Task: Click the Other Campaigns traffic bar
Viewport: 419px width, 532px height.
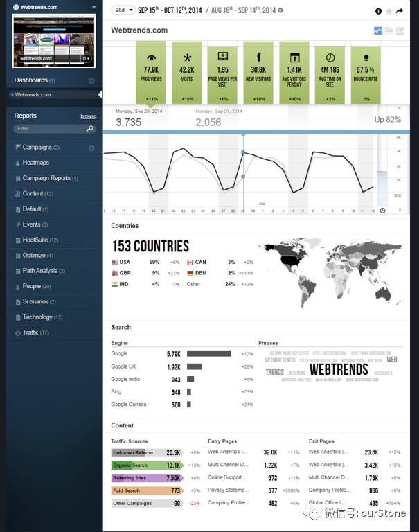Action: click(x=148, y=503)
